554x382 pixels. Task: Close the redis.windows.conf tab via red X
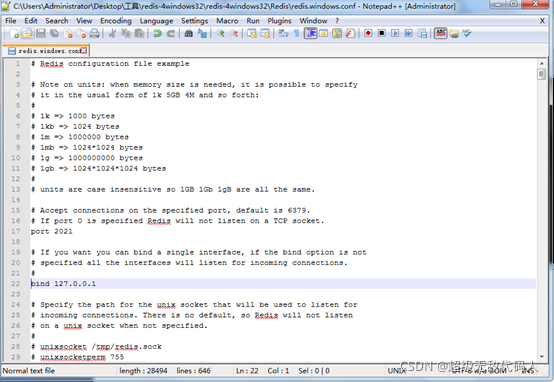point(83,51)
